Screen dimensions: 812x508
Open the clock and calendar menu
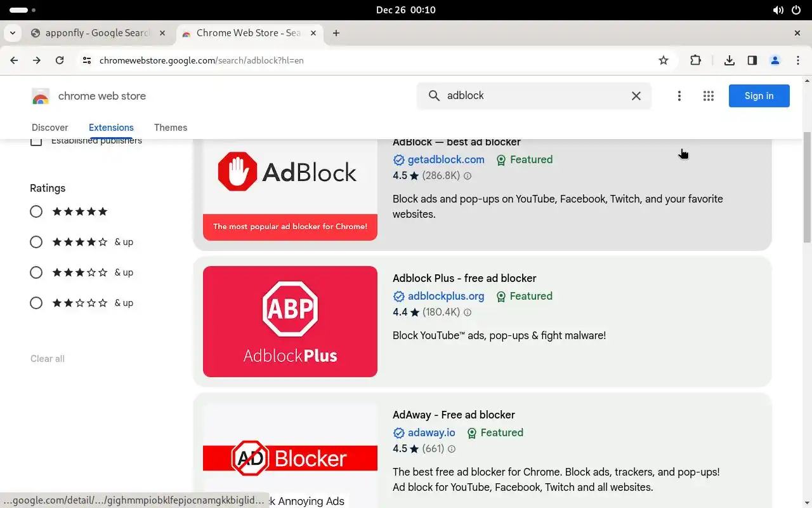(x=405, y=10)
